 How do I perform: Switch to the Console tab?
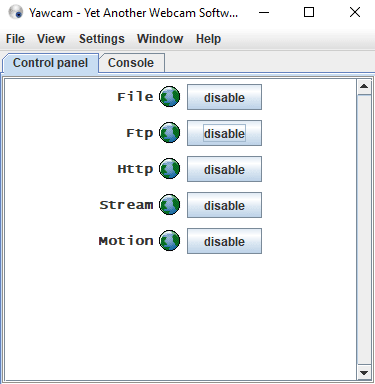click(131, 63)
